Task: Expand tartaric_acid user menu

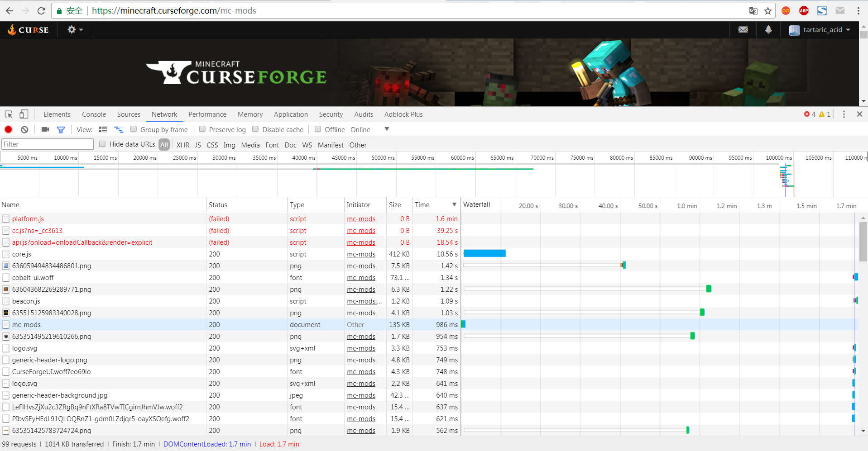Action: point(820,30)
